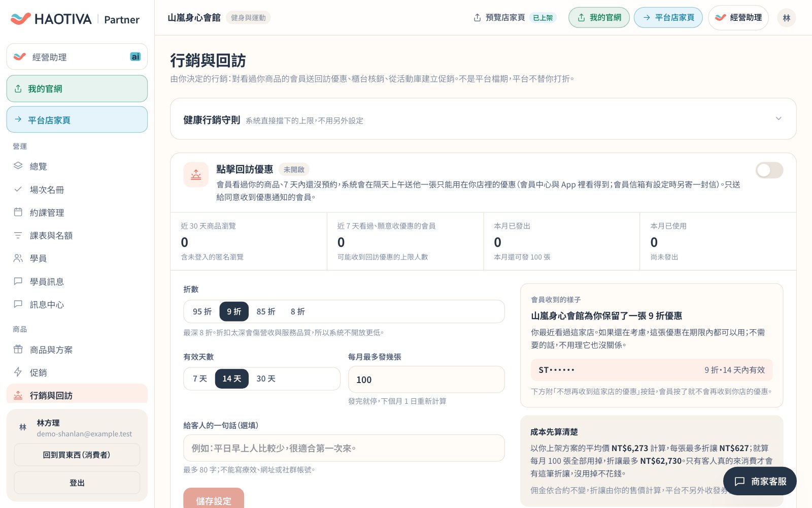Click the 約課管理 calendar icon
Screen dimensions: 812x508
(x=18, y=212)
